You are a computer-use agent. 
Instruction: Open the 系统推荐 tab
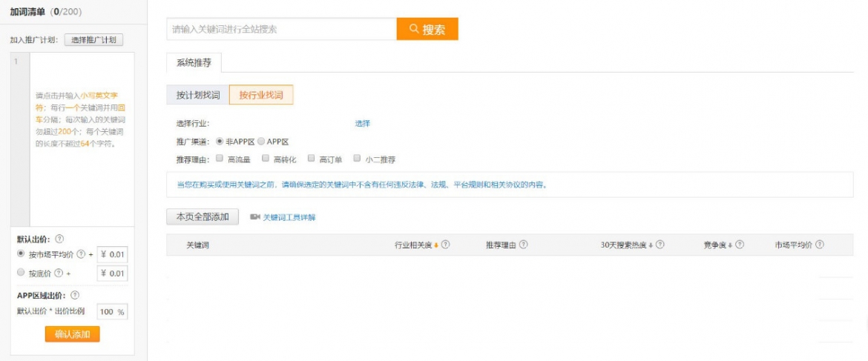[x=194, y=62]
